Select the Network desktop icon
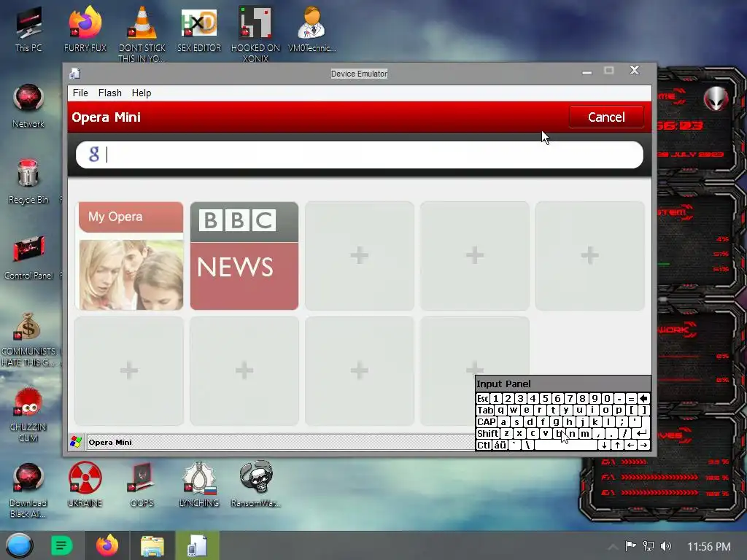Screen dimensions: 747x560 pyautogui.click(x=28, y=106)
